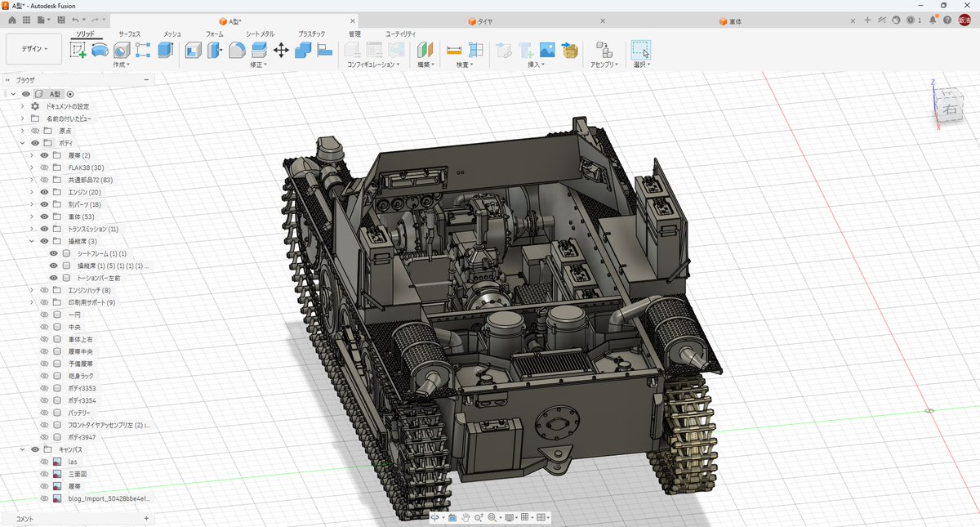Screen dimensions: 980x527
Task: Click the Save icon
Action: pyautogui.click(x=60, y=20)
